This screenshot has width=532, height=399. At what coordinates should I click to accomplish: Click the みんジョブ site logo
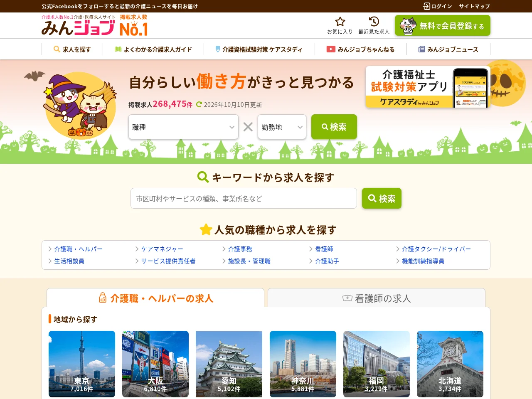[78, 28]
